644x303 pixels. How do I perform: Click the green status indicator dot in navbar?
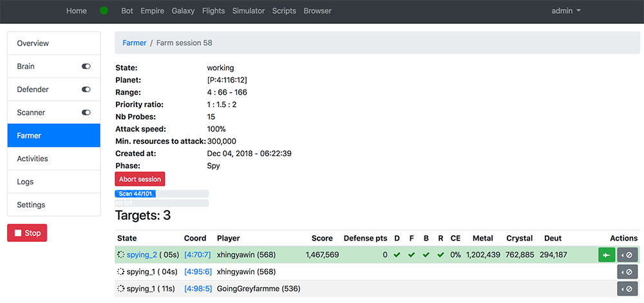(104, 11)
